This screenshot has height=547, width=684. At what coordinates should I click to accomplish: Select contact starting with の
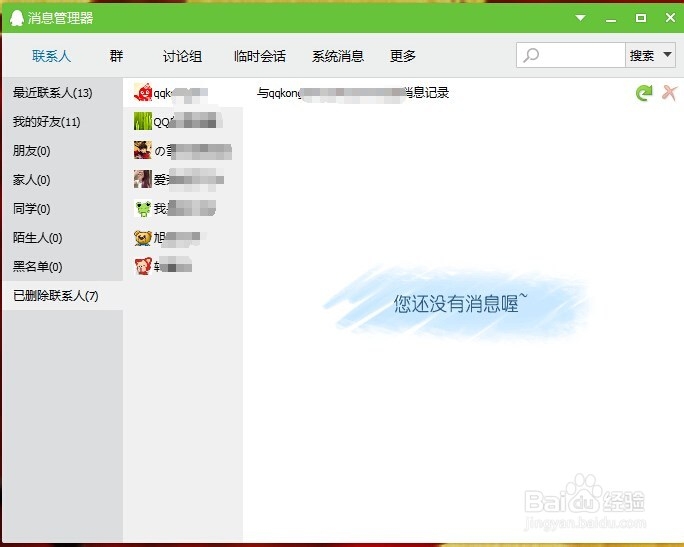click(x=183, y=150)
